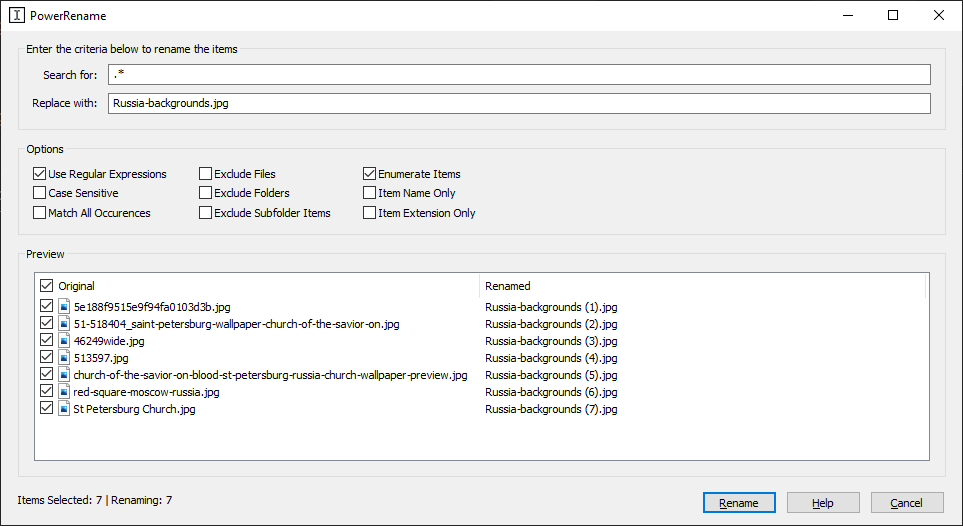
Task: Click the image icon for red-square-moscow-russia.jpg
Action: tap(64, 392)
